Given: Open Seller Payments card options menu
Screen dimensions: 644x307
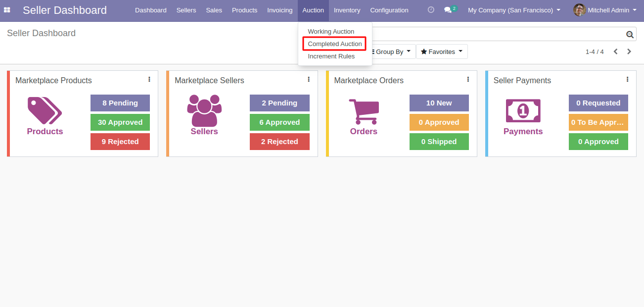Looking at the screenshot, I should pyautogui.click(x=627, y=79).
